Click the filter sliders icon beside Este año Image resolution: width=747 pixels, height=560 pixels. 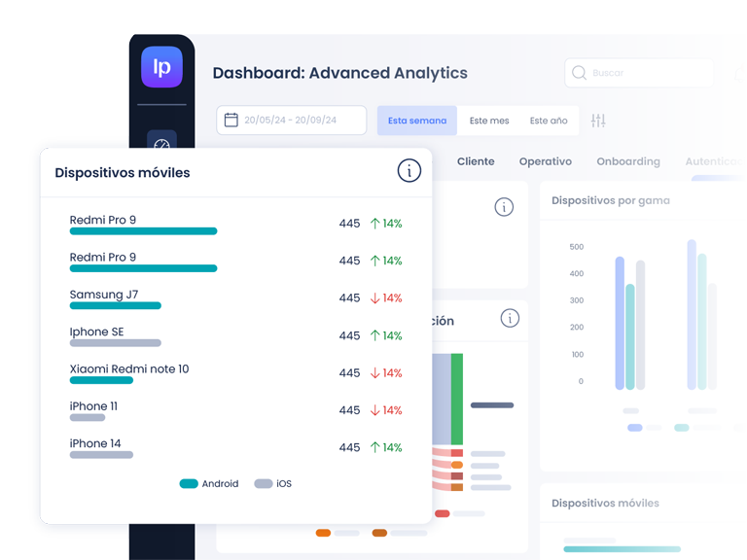(598, 121)
